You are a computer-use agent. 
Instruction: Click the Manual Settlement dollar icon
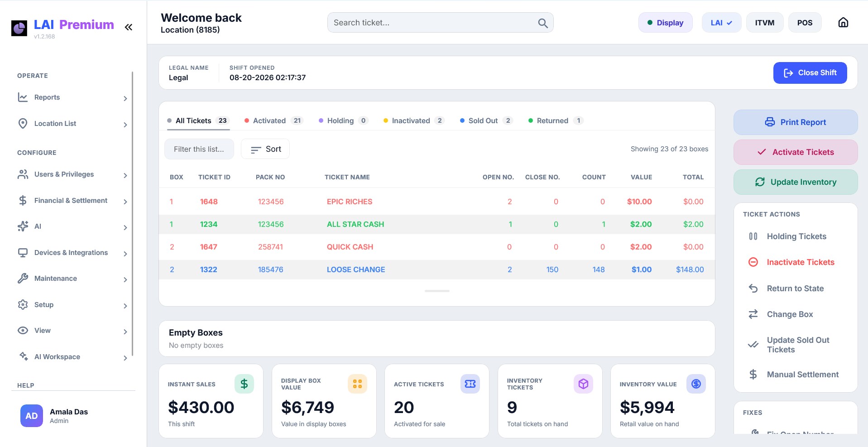[x=753, y=375]
